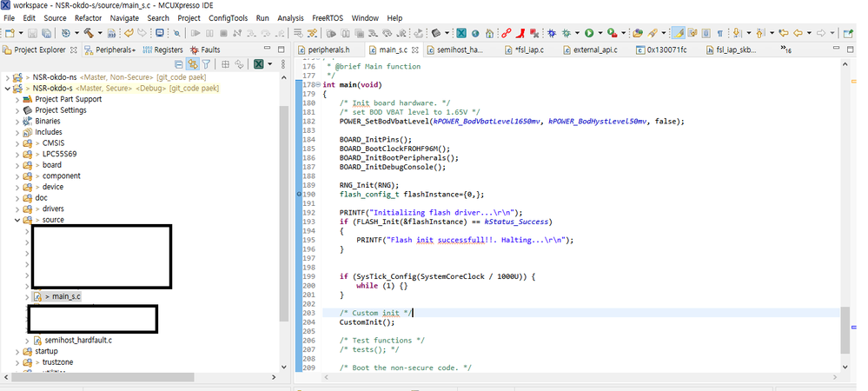Click the editor vertical scrollbar thumb
The image size is (868, 391).
pyautogui.click(x=845, y=331)
